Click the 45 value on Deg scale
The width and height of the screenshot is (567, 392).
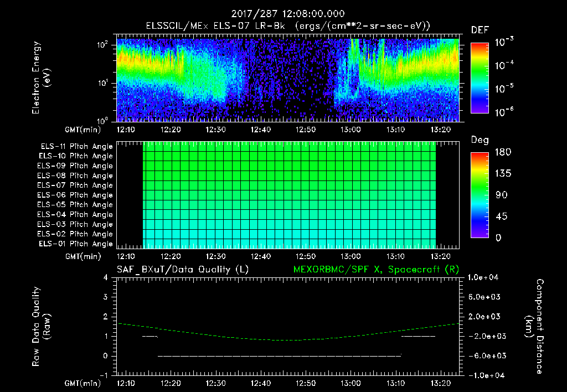click(x=502, y=216)
